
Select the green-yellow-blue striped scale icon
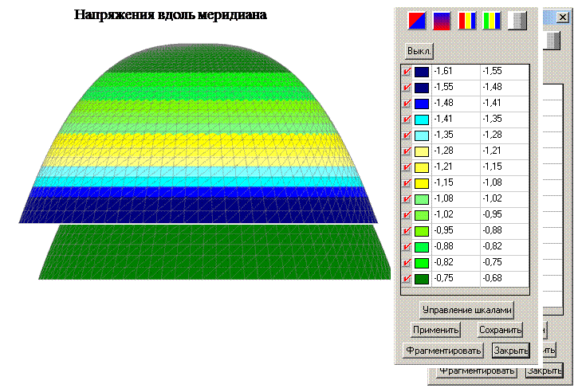[492, 21]
